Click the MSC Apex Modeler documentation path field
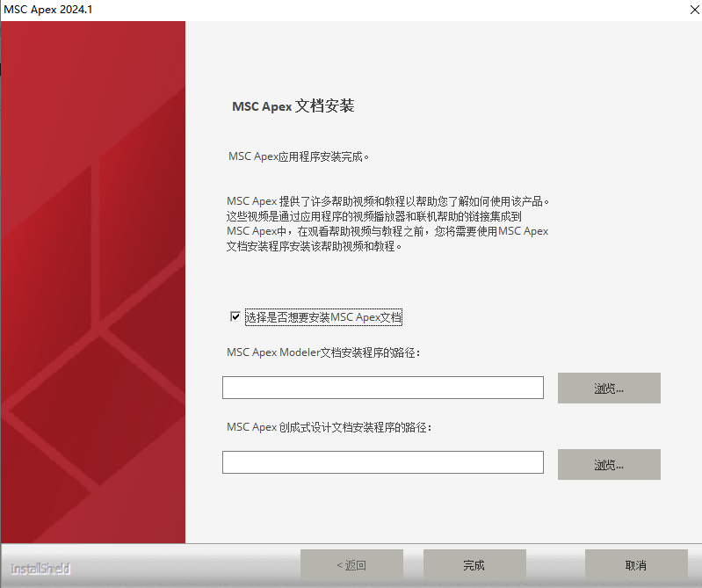This screenshot has width=702, height=588. 383,388
